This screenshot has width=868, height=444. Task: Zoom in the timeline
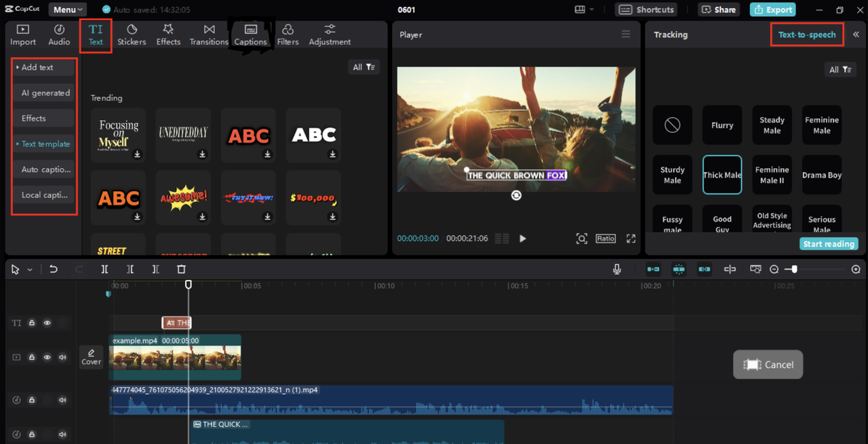tap(856, 269)
